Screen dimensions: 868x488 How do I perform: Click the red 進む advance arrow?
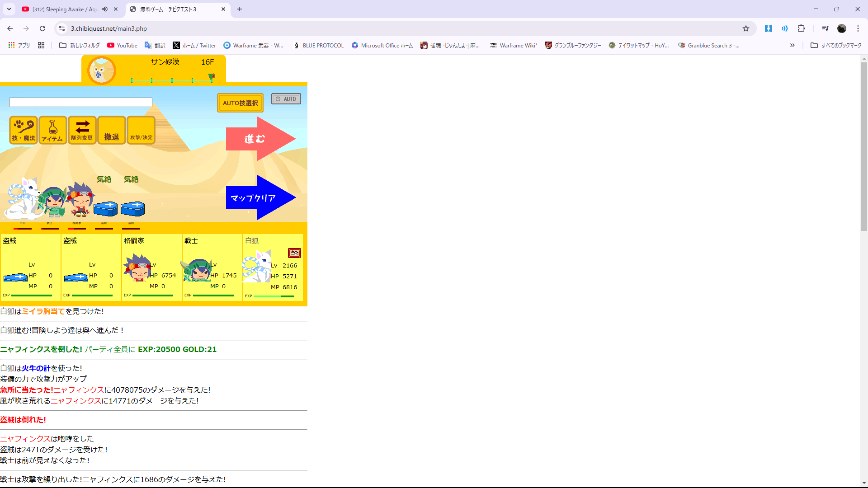tap(261, 139)
